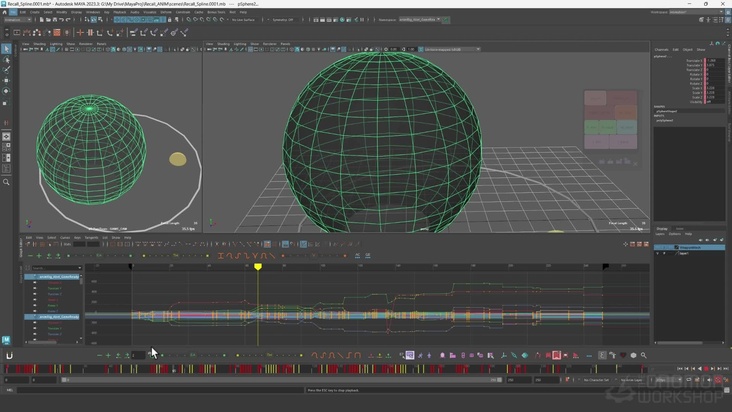Click the New Scene icon in status line
Screen dimensions: 732x412
pos(42,20)
